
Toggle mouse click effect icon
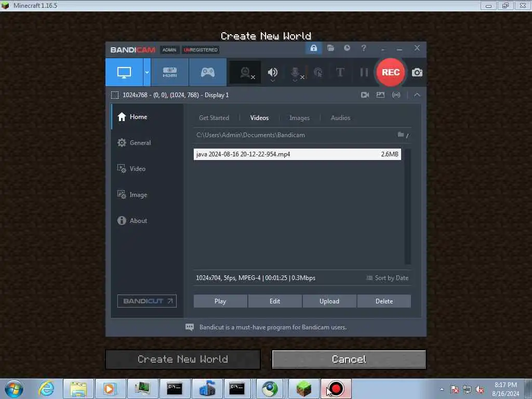tap(318, 72)
